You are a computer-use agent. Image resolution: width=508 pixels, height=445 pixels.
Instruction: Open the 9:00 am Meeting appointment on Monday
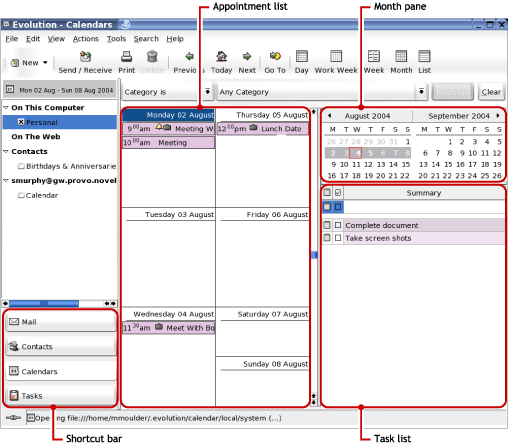[x=168, y=129]
